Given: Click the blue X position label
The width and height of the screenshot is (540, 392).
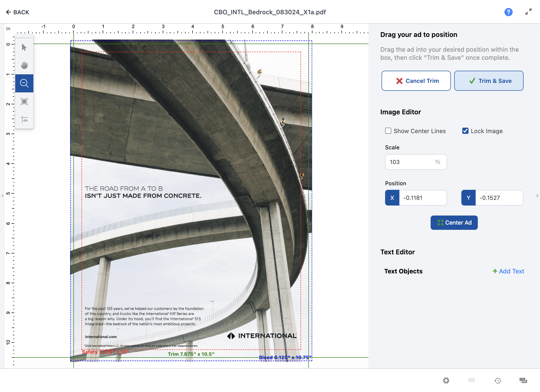Looking at the screenshot, I should click(392, 198).
